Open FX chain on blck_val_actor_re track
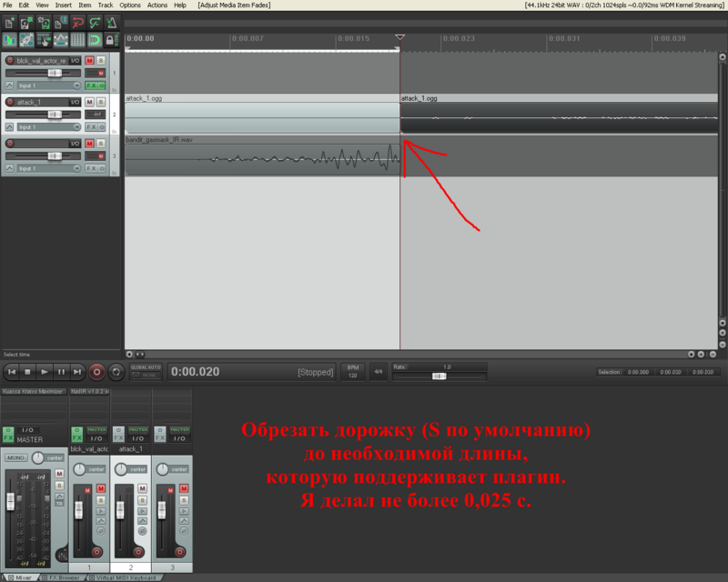The height and width of the screenshot is (582, 728). (x=91, y=85)
